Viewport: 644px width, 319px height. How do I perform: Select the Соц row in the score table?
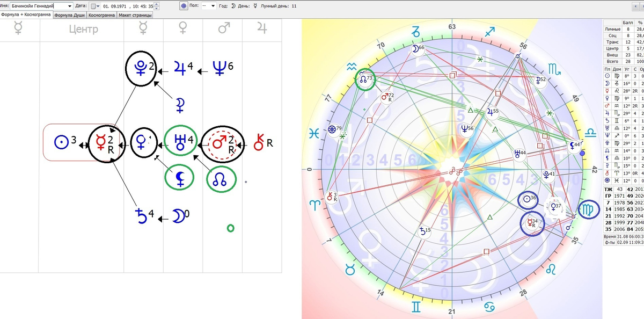(624, 35)
